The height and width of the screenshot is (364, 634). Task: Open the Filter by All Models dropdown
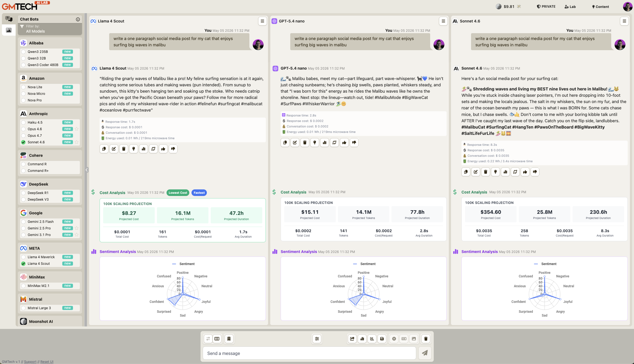50,29
